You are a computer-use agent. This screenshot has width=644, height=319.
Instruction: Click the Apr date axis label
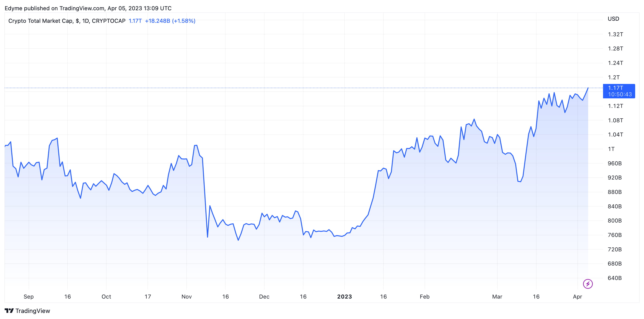[x=577, y=296]
